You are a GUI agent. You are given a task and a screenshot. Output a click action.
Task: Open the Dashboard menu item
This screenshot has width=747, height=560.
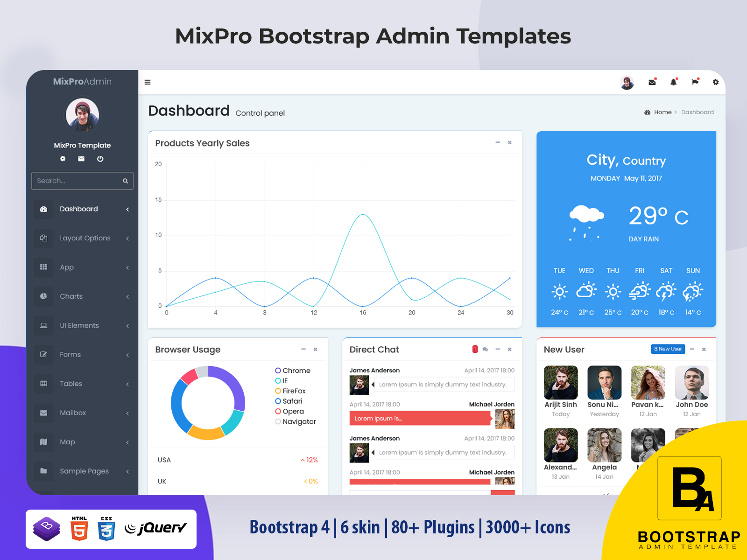(x=82, y=209)
